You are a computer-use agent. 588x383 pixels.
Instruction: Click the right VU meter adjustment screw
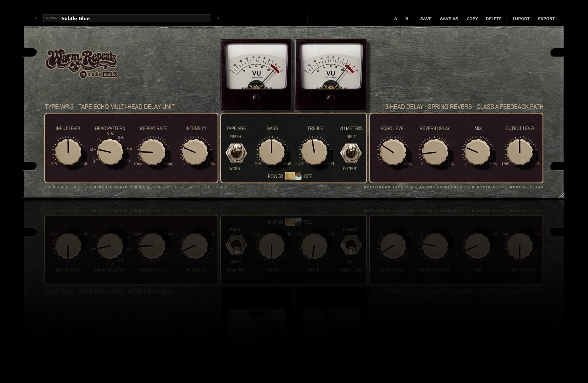pos(331,98)
